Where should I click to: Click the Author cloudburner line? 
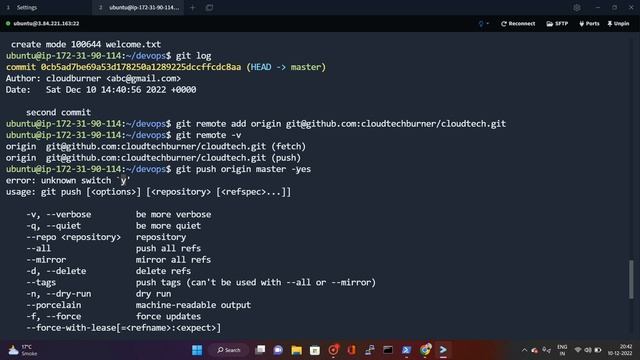tap(93, 78)
